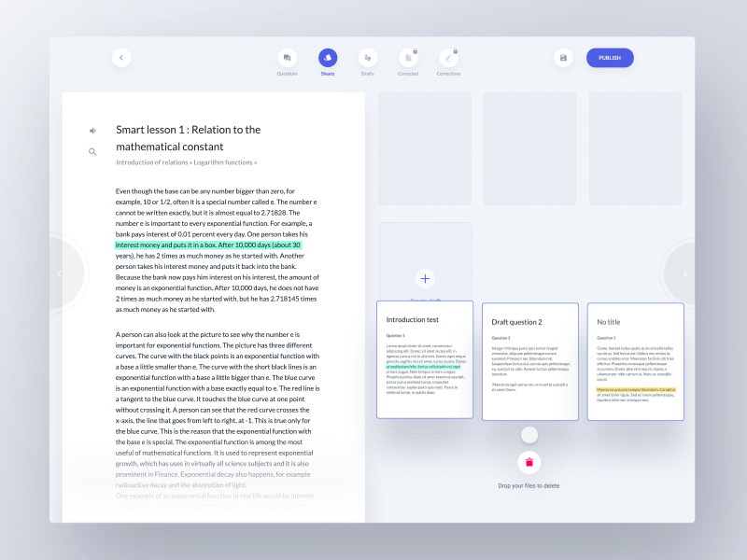747x560 pixels.
Task: Click the green highlight in Introduction test card
Action: point(423,367)
